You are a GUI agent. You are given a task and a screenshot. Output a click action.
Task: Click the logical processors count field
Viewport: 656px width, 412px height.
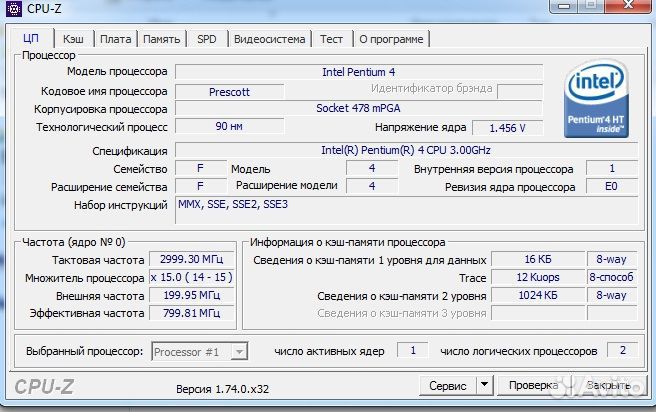point(623,350)
